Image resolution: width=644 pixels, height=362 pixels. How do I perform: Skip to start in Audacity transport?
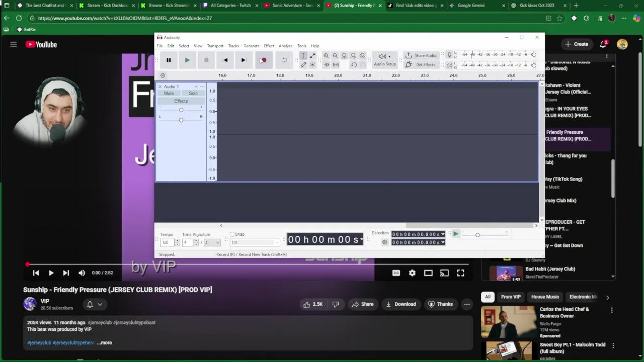[x=225, y=60]
